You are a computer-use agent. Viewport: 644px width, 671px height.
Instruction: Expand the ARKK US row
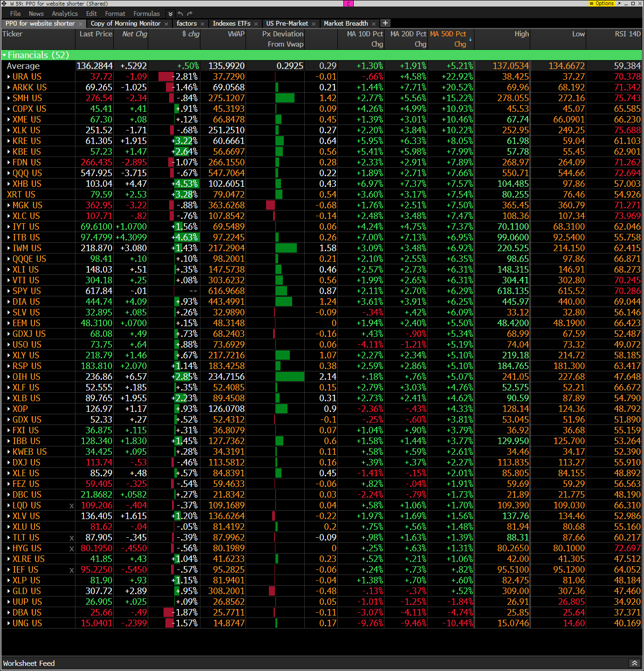pyautogui.click(x=9, y=87)
